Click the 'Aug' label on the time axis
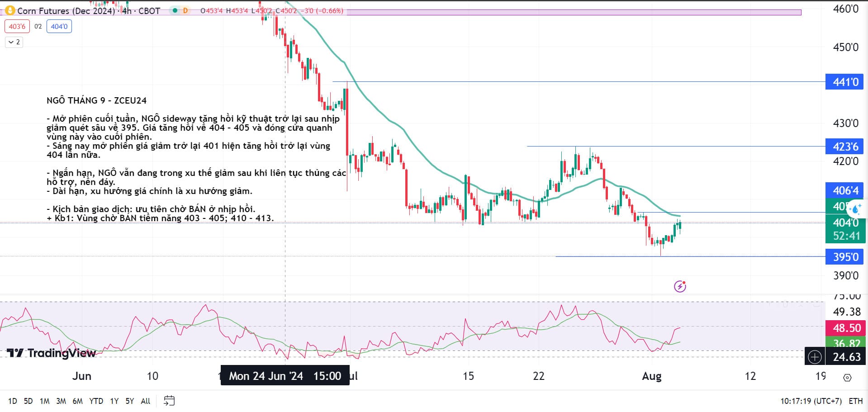This screenshot has height=412, width=868. tap(652, 376)
